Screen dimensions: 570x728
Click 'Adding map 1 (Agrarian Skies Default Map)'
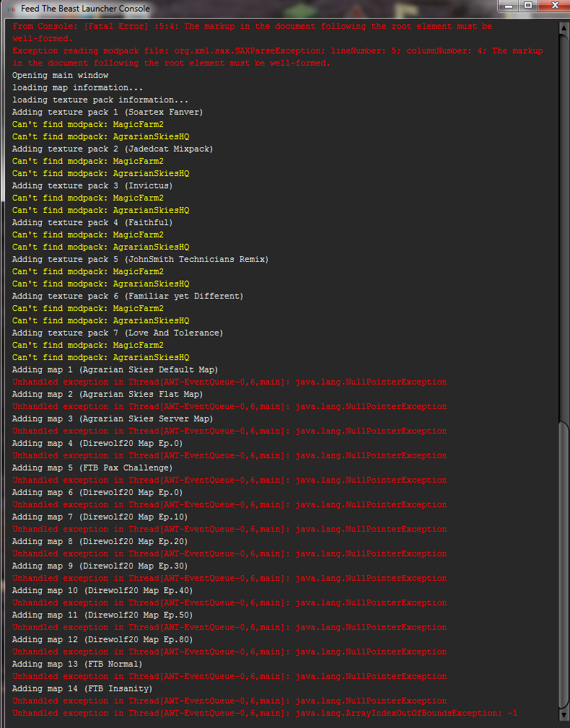pos(115,369)
